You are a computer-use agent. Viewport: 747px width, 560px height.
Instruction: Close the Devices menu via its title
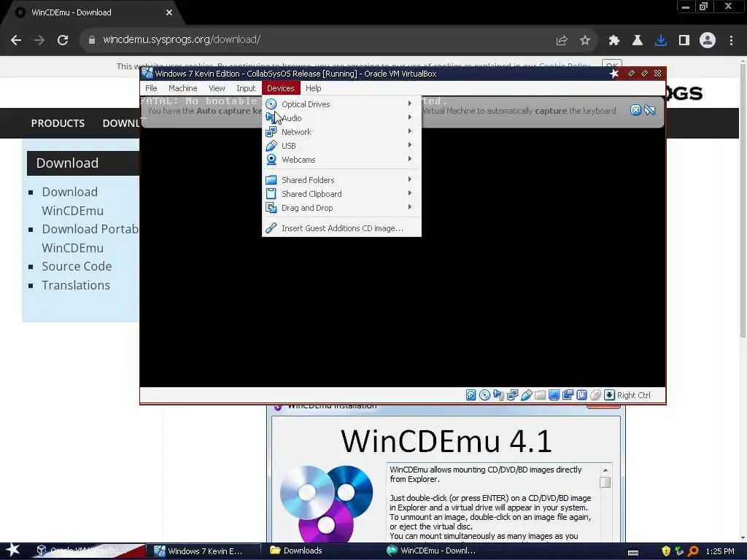point(281,88)
